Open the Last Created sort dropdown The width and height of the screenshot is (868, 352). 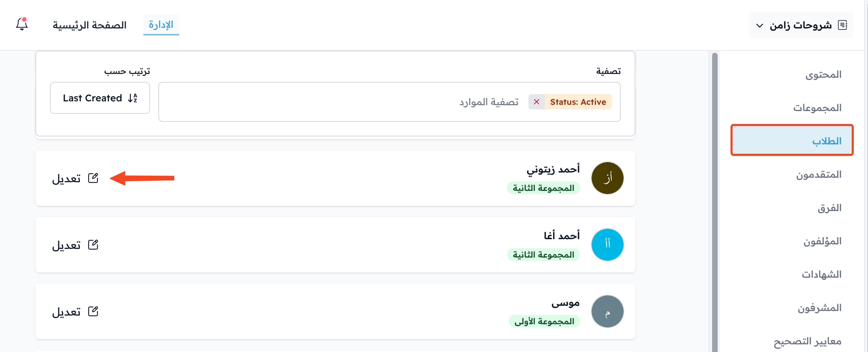click(100, 98)
